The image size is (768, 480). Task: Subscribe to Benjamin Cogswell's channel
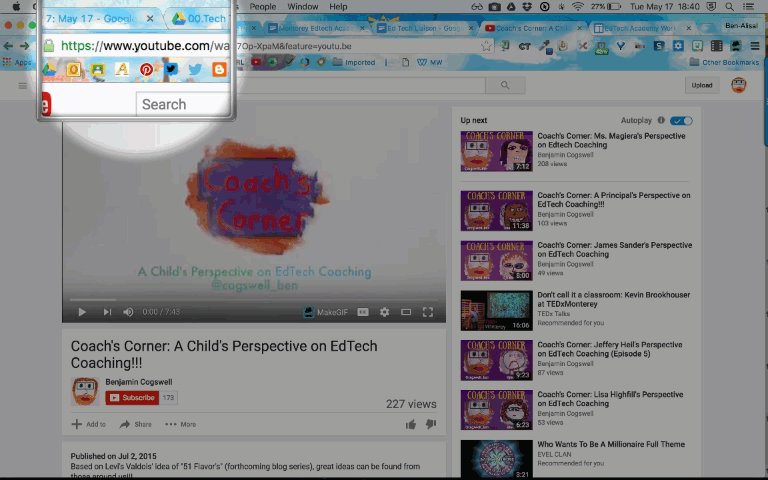click(x=132, y=398)
